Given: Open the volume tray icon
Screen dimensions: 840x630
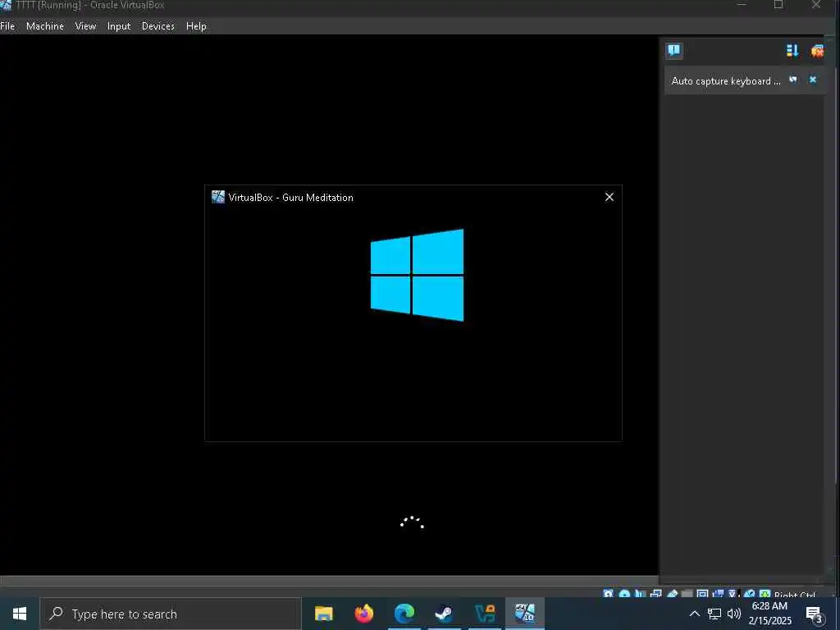Looking at the screenshot, I should (734, 614).
